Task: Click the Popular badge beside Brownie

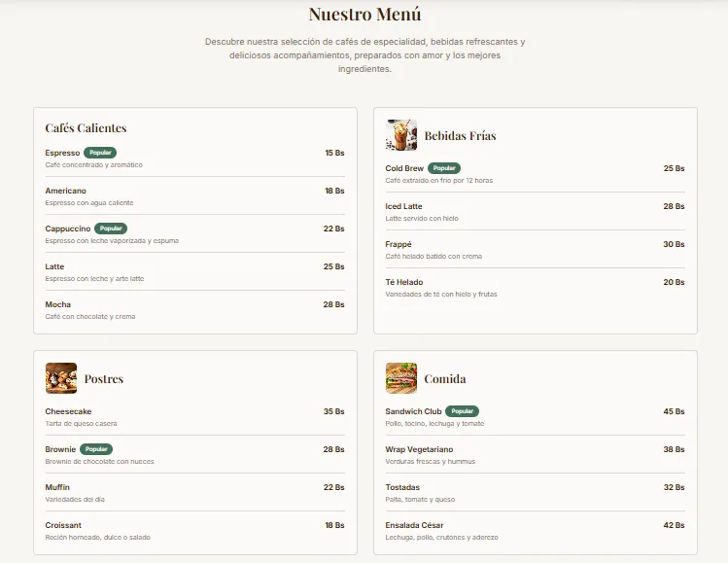Action: (x=96, y=449)
